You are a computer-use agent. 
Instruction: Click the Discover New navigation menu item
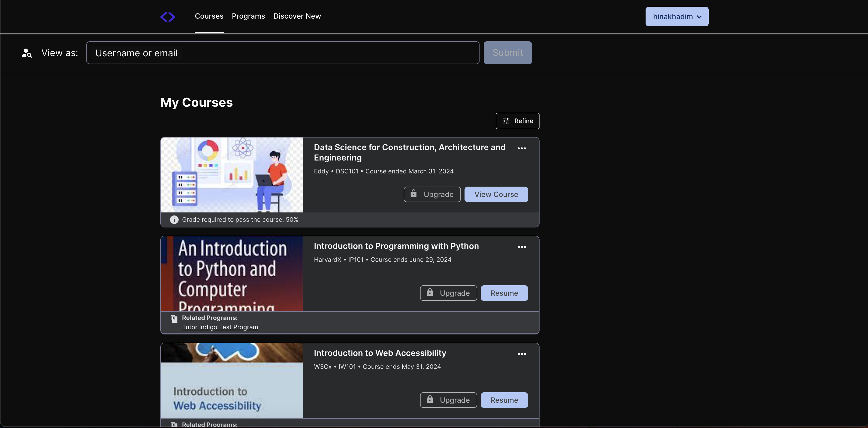297,16
